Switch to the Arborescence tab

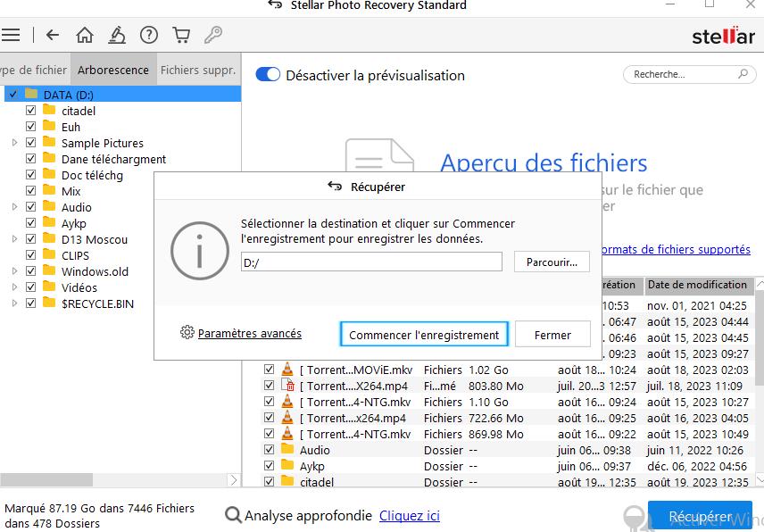point(113,70)
